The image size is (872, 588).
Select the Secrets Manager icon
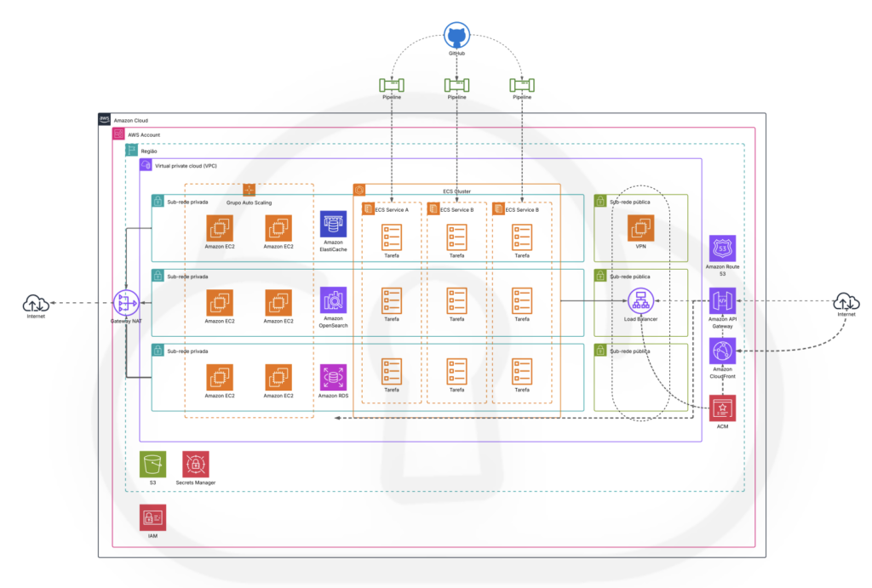[x=195, y=465]
